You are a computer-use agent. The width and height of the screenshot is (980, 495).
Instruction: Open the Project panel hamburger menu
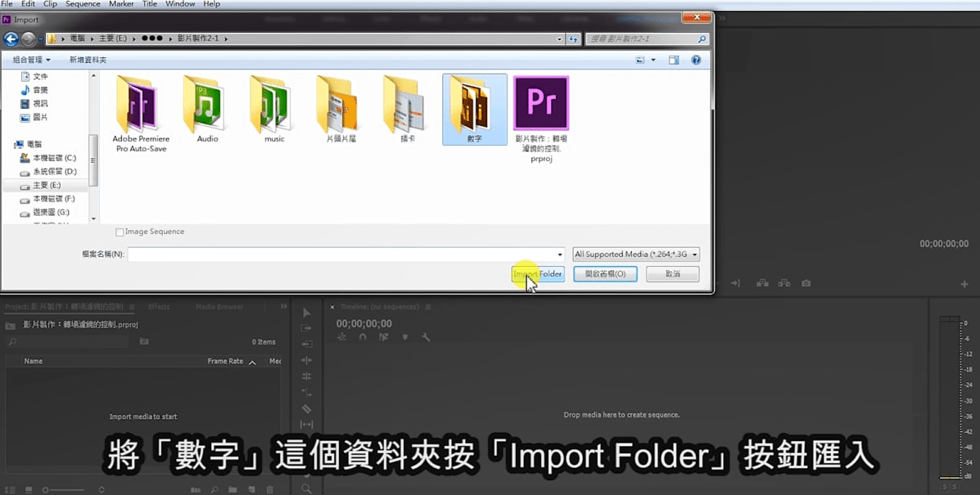point(131,307)
